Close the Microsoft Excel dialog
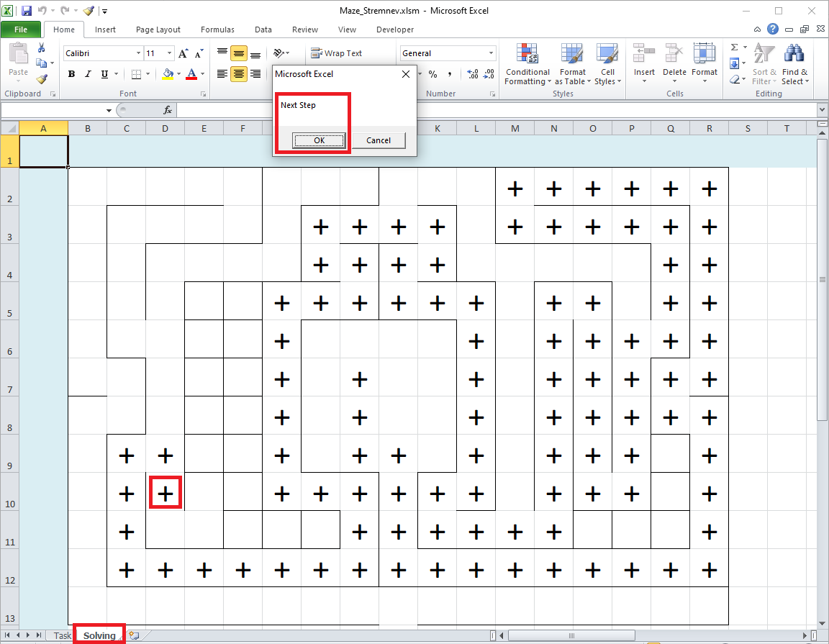Viewport: 829px width, 644px height. 406,74
